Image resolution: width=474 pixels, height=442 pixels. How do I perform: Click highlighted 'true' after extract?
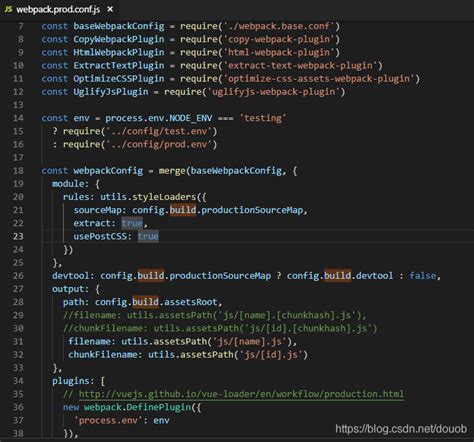point(132,223)
